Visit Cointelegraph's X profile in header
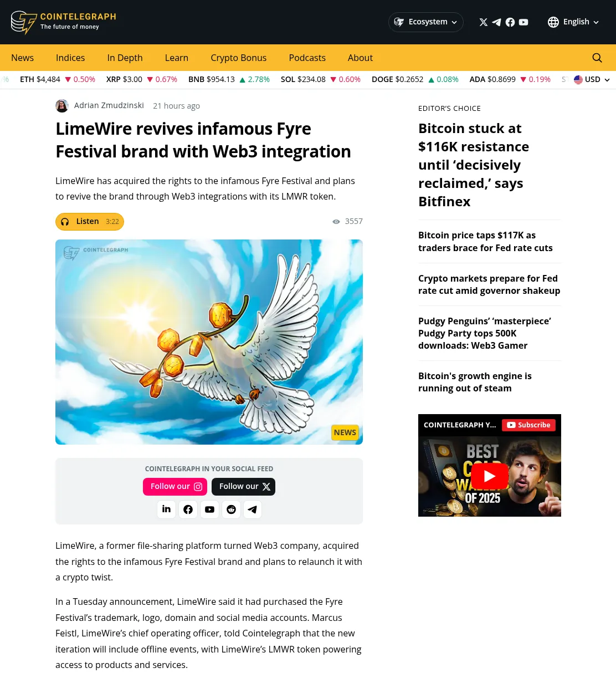This screenshot has width=616, height=678. (x=484, y=22)
